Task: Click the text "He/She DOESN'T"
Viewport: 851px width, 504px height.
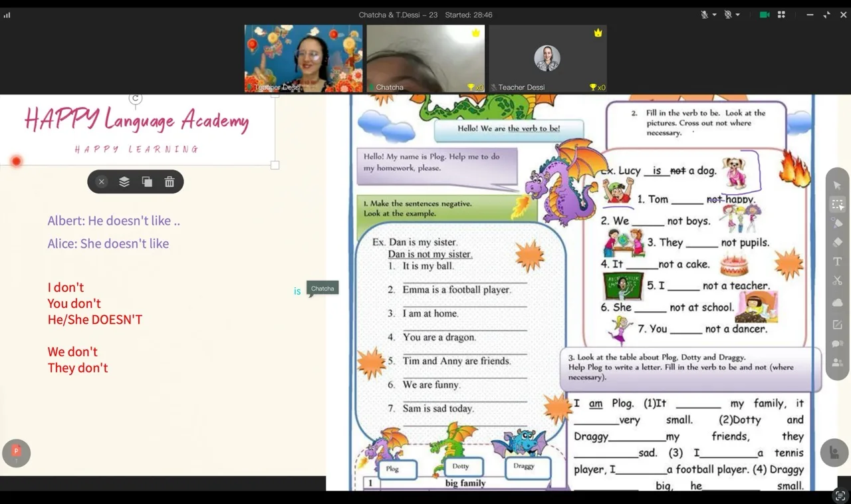Action: (95, 319)
